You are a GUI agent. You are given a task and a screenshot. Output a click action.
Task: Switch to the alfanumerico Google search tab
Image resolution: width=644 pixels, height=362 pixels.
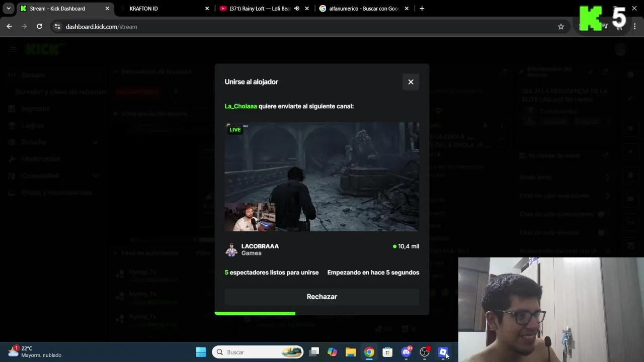(x=364, y=9)
